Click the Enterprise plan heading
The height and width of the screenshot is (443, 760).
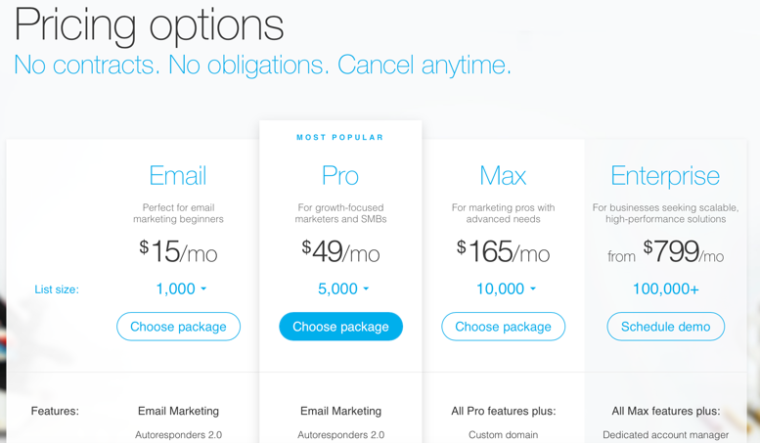pos(665,176)
